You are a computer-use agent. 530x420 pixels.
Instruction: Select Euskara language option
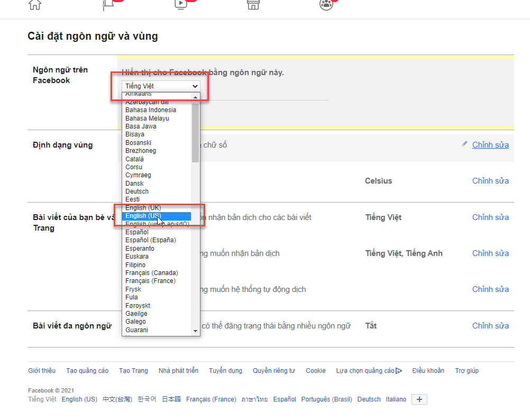tap(137, 257)
